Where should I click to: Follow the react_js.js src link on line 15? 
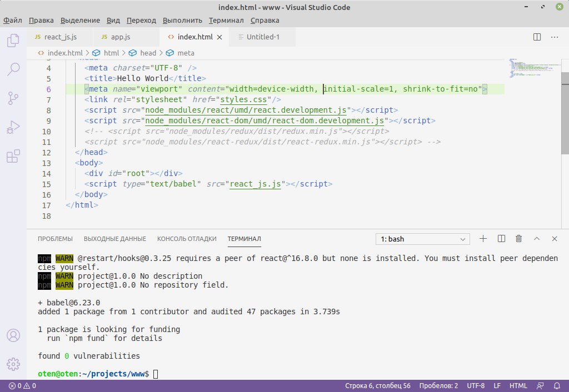255,184
